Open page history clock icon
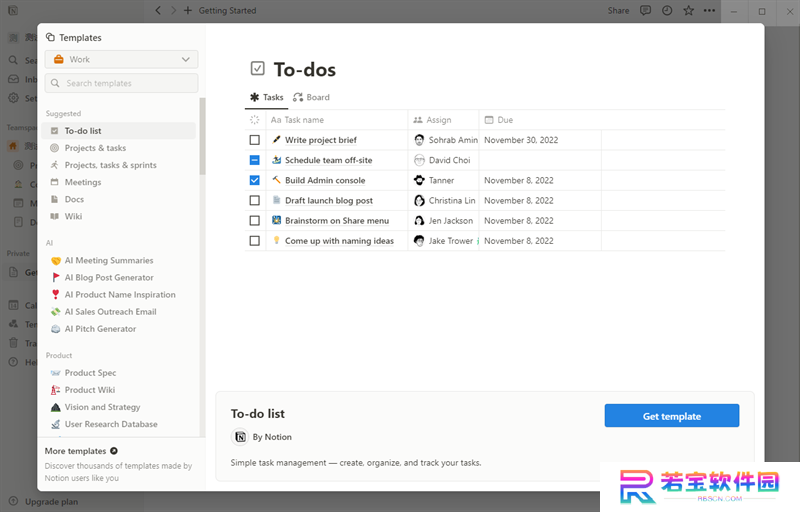Image resolution: width=800 pixels, height=512 pixels. [x=667, y=10]
